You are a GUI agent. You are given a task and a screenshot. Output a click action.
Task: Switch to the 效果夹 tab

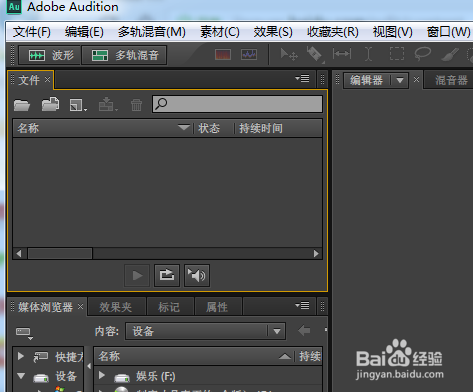tap(116, 307)
